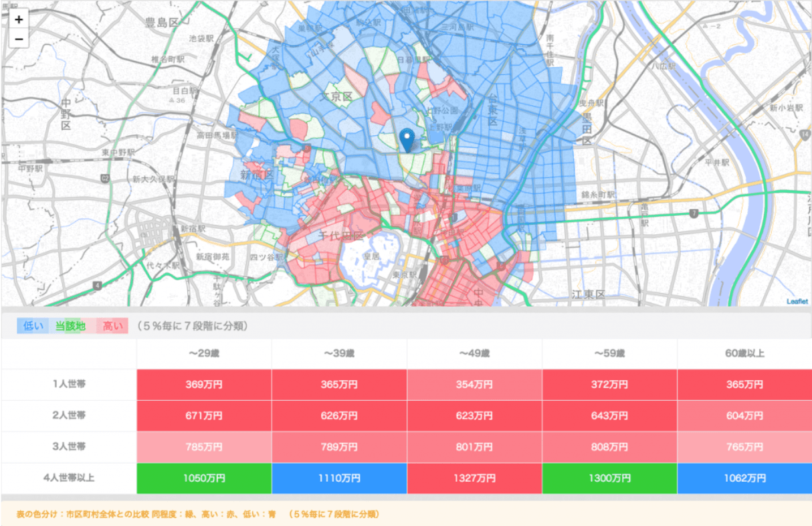Select the 801万円 cell
812x526 pixels.
point(474,447)
